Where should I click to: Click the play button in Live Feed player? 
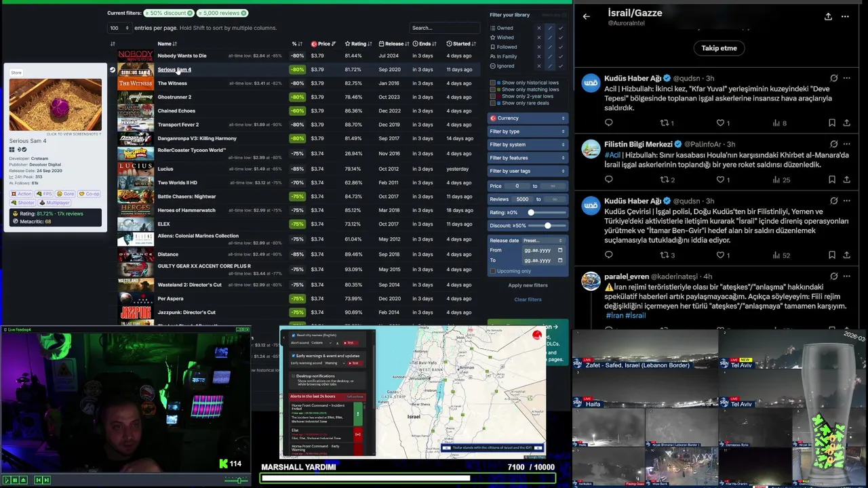(7, 480)
